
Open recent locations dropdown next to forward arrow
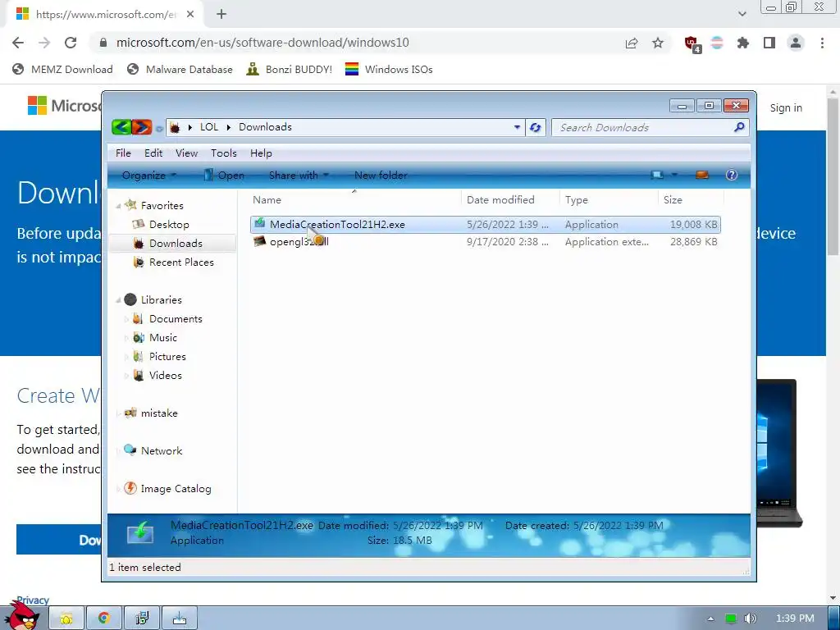[x=159, y=129]
